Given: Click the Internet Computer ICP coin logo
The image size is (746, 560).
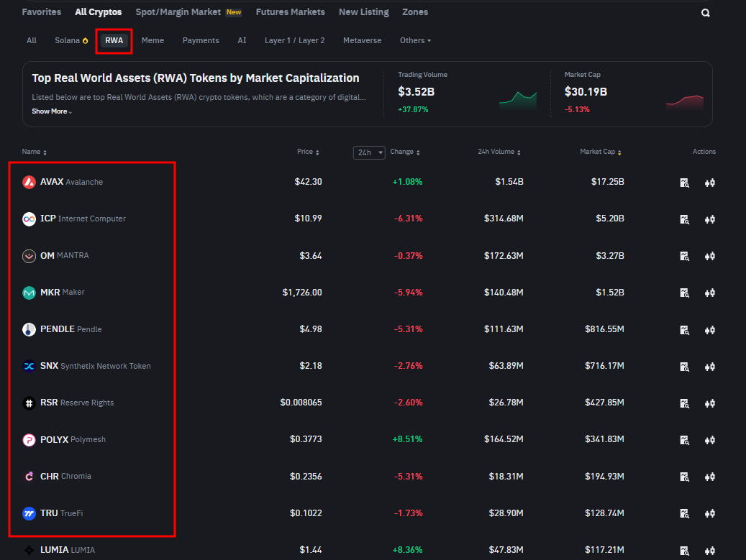Looking at the screenshot, I should point(29,219).
